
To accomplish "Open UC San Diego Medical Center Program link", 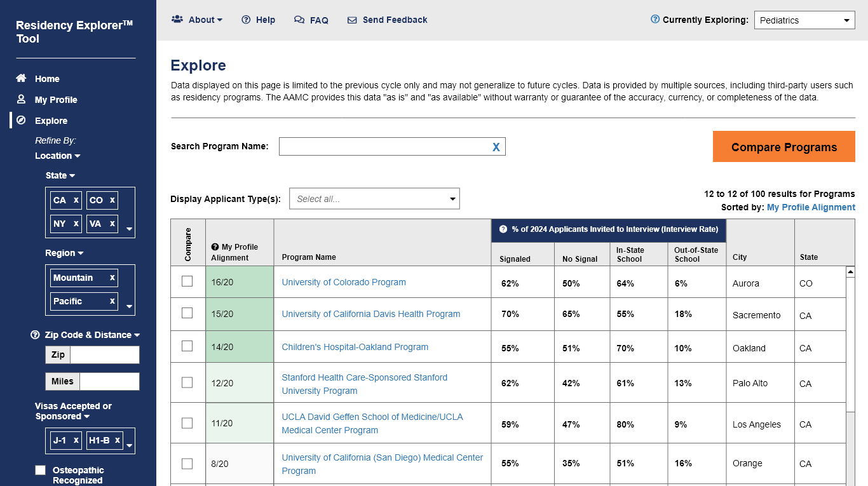I will tap(383, 464).
